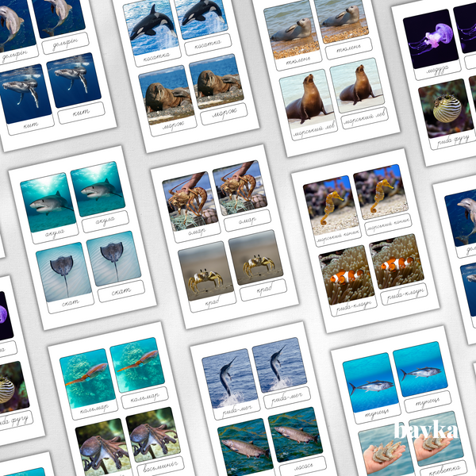Click the standalone "кит" label box

[82, 113]
